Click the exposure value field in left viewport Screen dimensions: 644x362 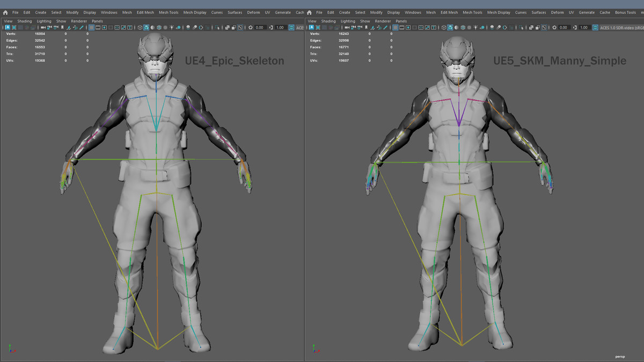point(260,27)
